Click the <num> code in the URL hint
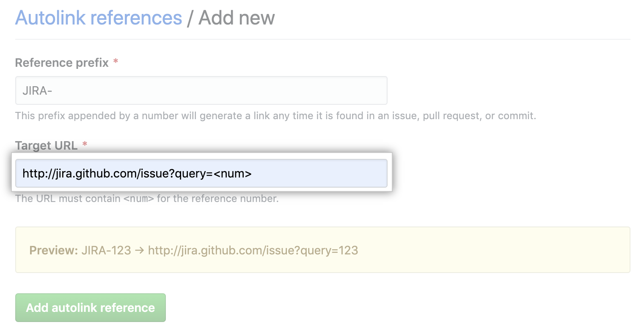 pos(138,199)
